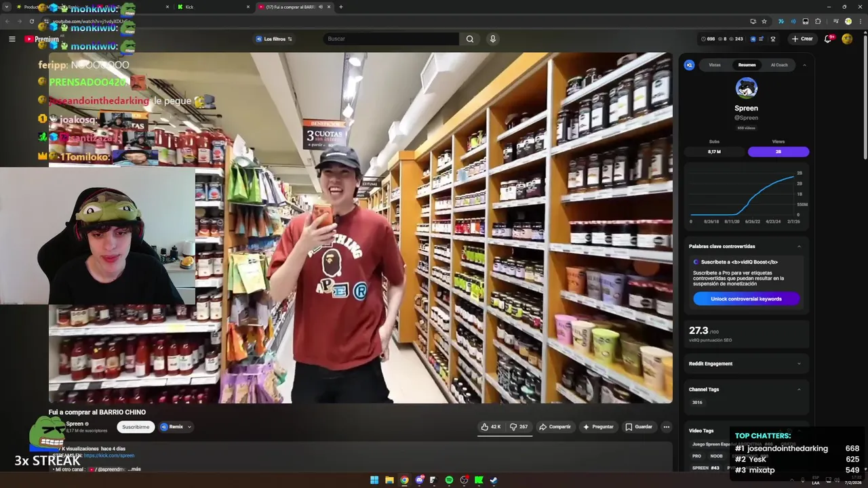Viewport: 868px width, 488px height.
Task: Click the vidIQ logo in the stats bar
Action: (753, 39)
